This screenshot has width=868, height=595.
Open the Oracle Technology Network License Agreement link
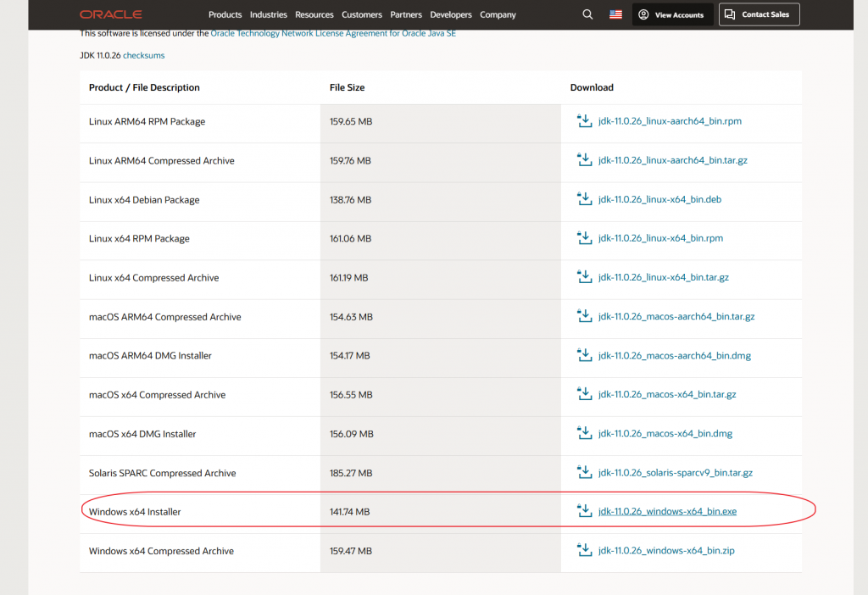(x=333, y=33)
